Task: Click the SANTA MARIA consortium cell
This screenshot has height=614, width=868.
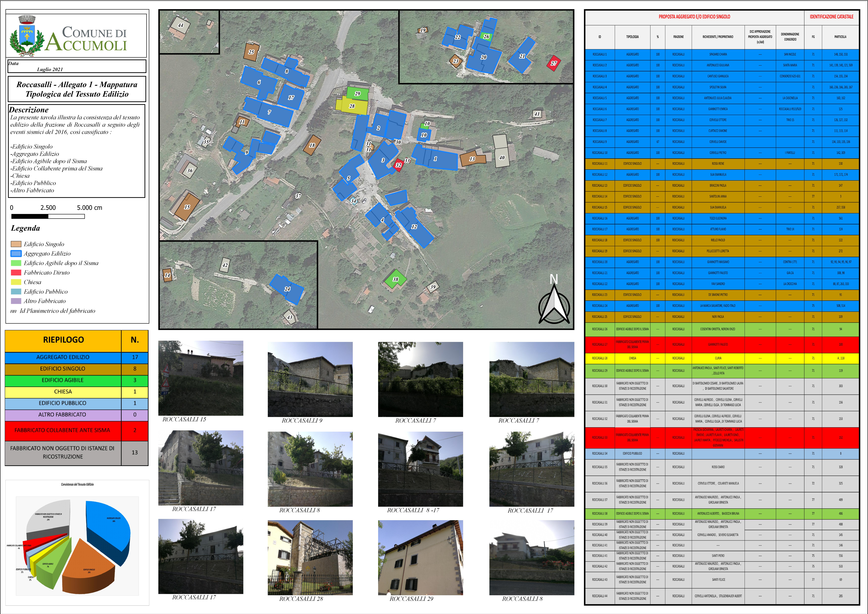Action: pos(790,65)
